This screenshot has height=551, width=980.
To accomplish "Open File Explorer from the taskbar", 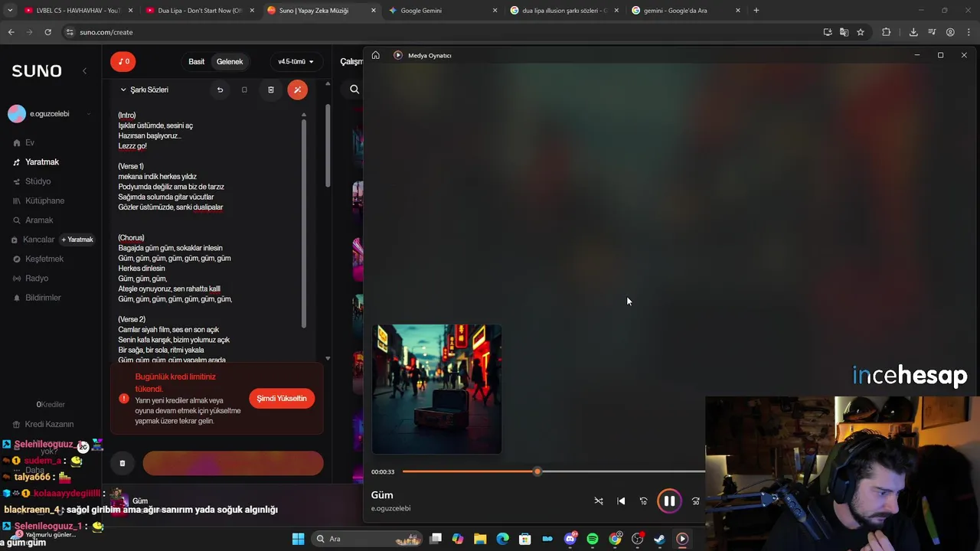I will tap(480, 539).
